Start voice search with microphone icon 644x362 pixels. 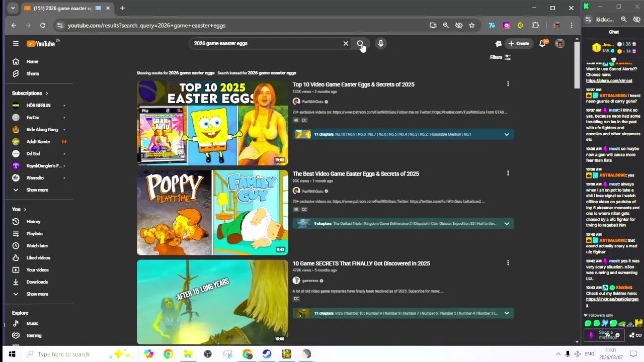[381, 44]
